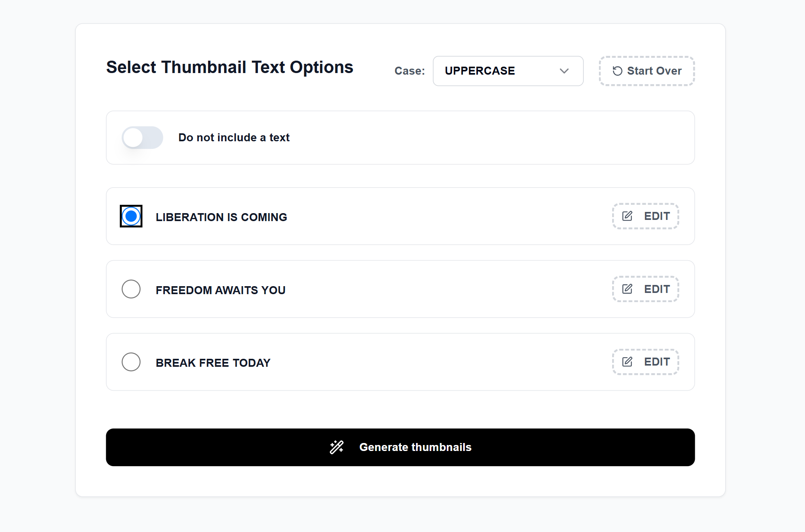Expand the Case selector to change text casing

coord(508,71)
